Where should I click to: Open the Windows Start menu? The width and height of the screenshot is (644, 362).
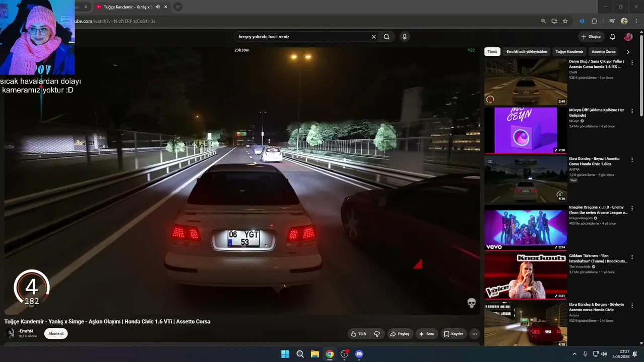pos(285,354)
